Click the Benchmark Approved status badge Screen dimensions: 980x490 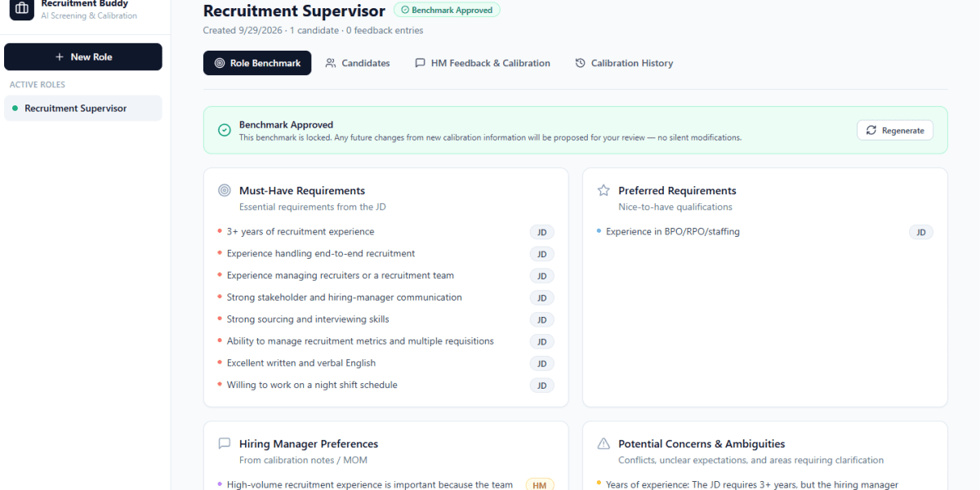point(447,11)
